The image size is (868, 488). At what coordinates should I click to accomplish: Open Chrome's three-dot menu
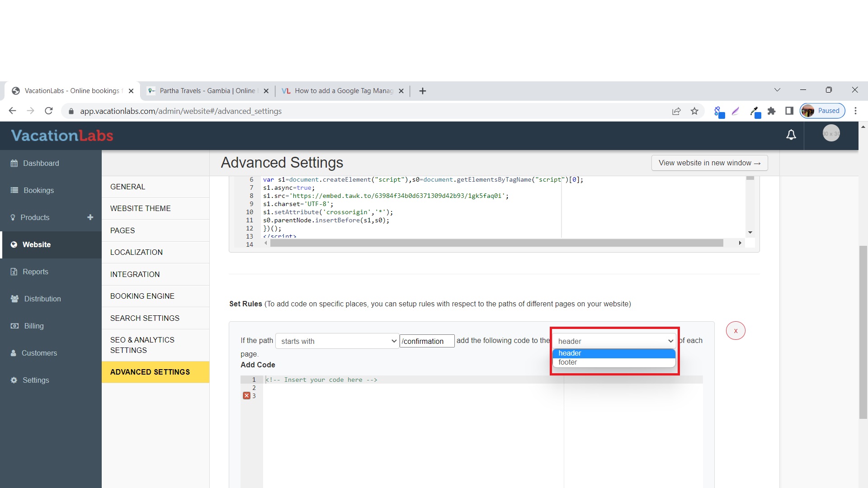tap(855, 111)
